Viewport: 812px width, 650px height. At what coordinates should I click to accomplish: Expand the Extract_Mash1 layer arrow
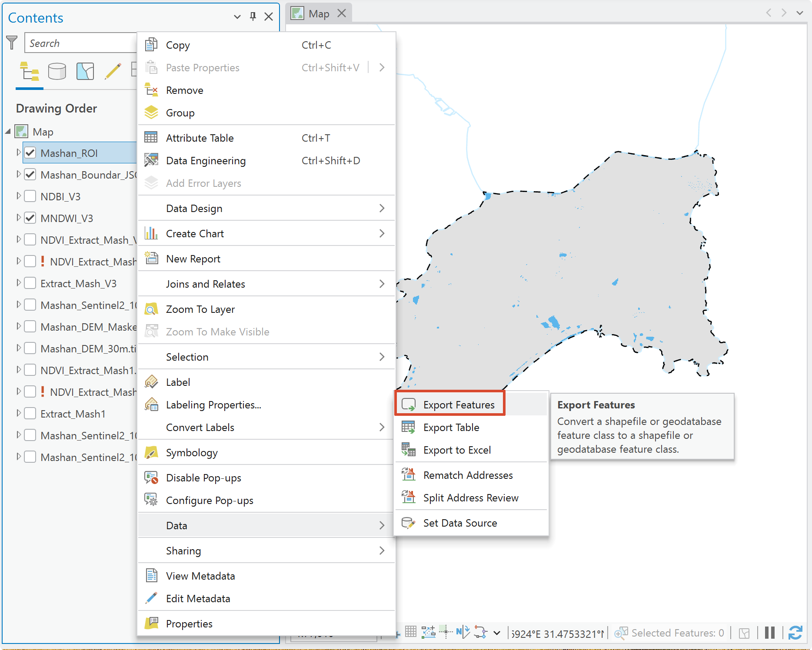18,413
